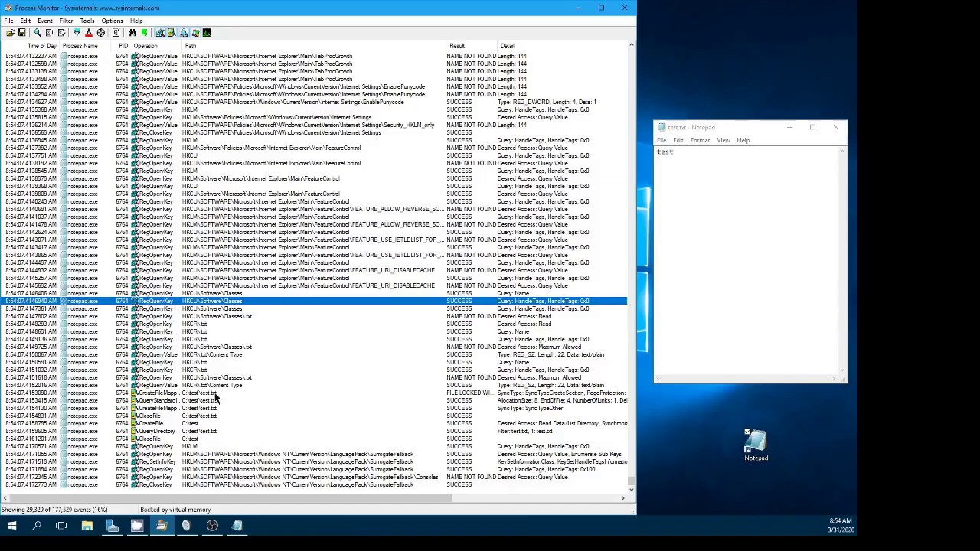Toggle Show Process and Thread Activity icon
980x551 pixels.
[195, 33]
